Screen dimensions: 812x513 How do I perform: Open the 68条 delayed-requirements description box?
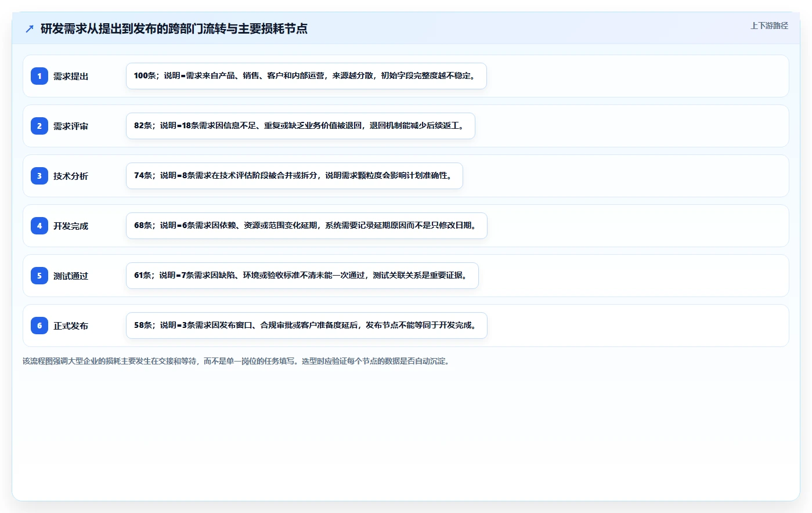click(x=306, y=226)
